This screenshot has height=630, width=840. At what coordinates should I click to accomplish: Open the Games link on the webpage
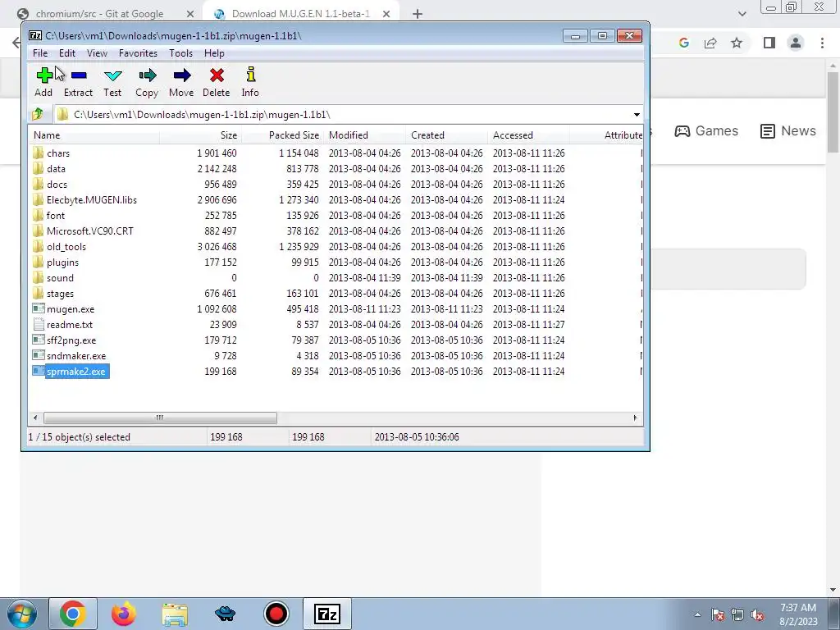tap(706, 130)
